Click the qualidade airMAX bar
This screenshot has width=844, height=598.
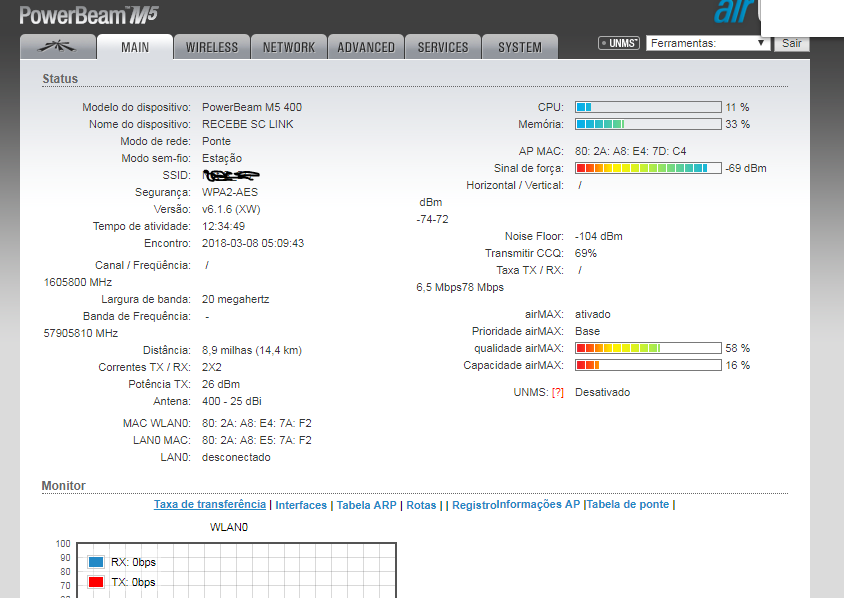coord(648,348)
